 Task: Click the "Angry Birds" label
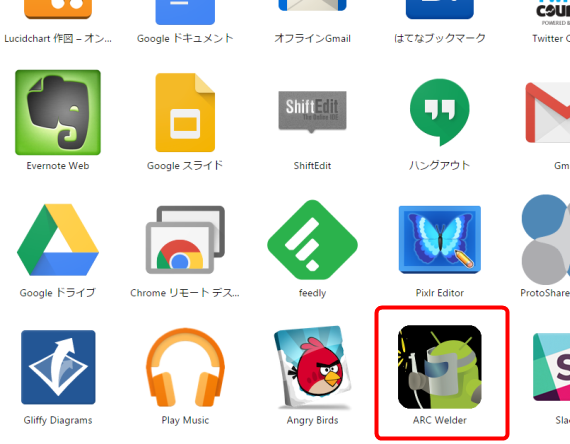pyautogui.click(x=312, y=420)
